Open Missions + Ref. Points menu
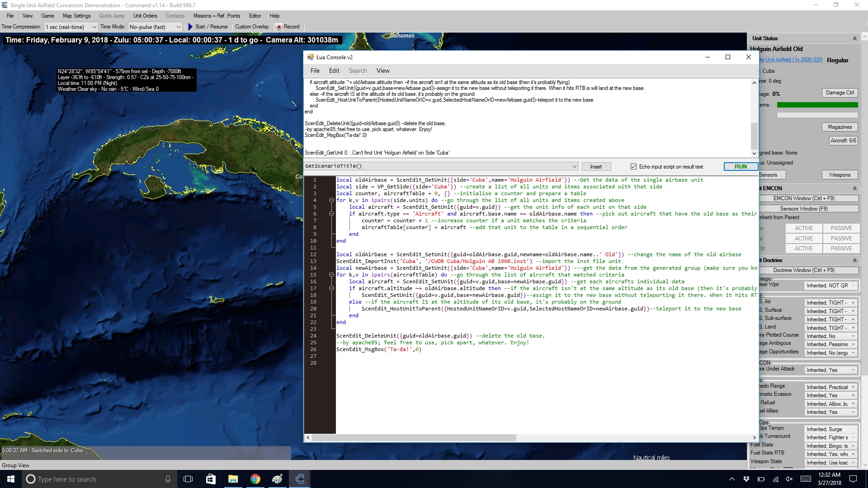 (x=217, y=16)
